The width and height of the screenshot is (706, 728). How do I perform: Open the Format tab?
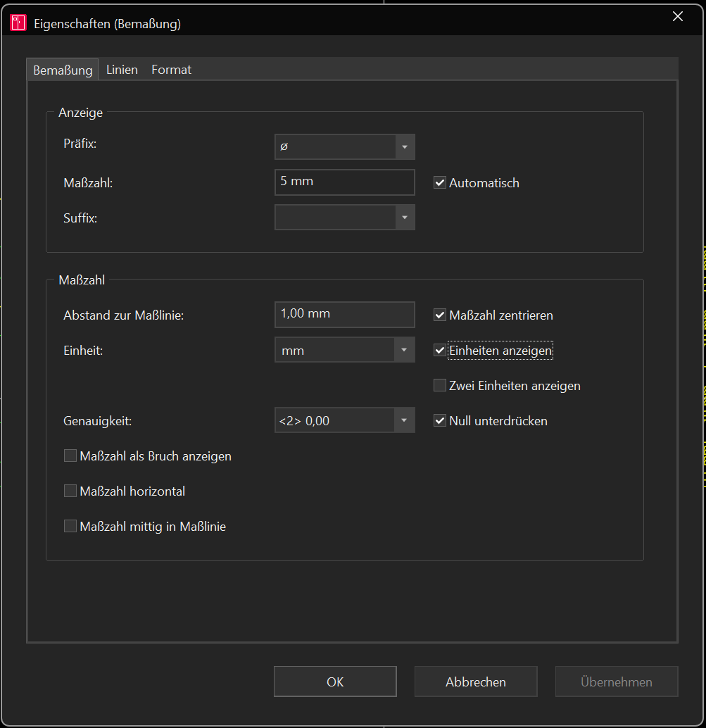(171, 70)
